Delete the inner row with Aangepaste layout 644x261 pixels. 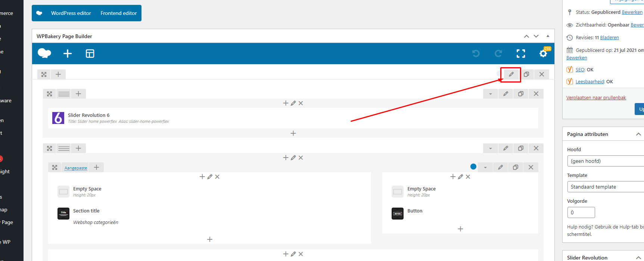(531, 167)
